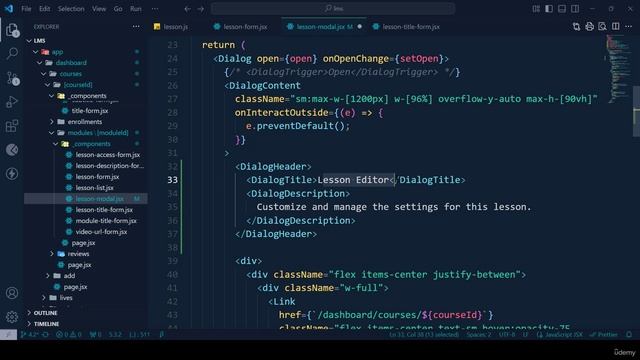The width and height of the screenshot is (640, 360).
Task: Collapse the courses folder
Action: (44, 74)
